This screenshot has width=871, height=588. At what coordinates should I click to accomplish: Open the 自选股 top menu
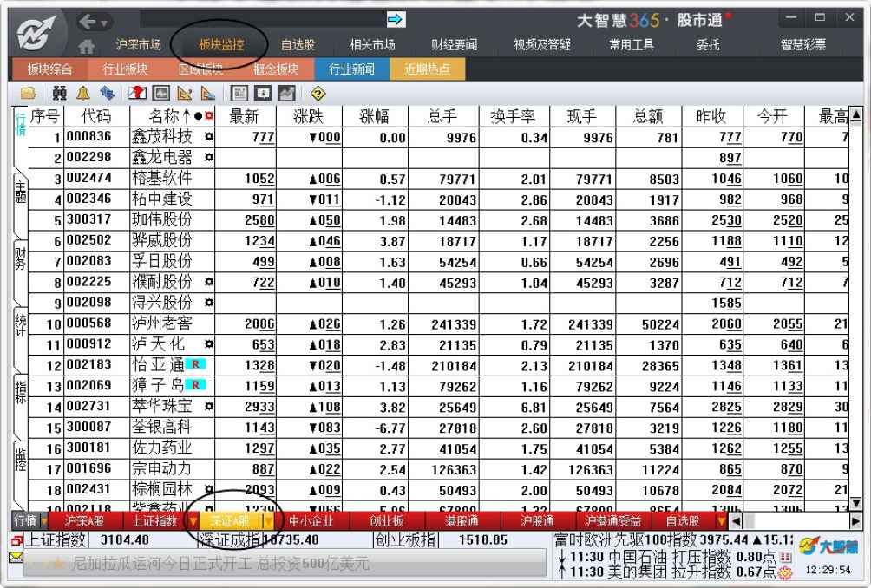coord(298,44)
